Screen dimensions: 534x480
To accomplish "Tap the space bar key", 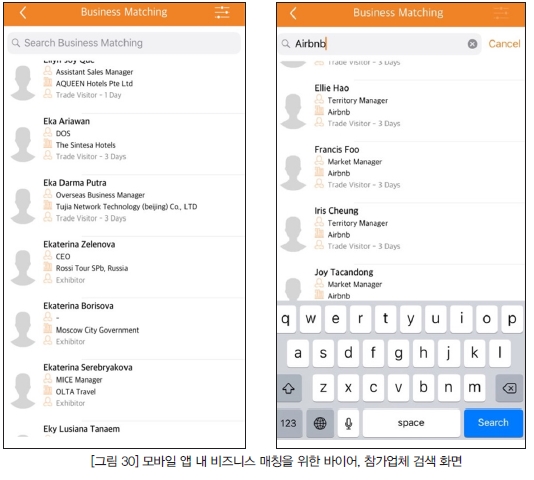I will (x=411, y=423).
